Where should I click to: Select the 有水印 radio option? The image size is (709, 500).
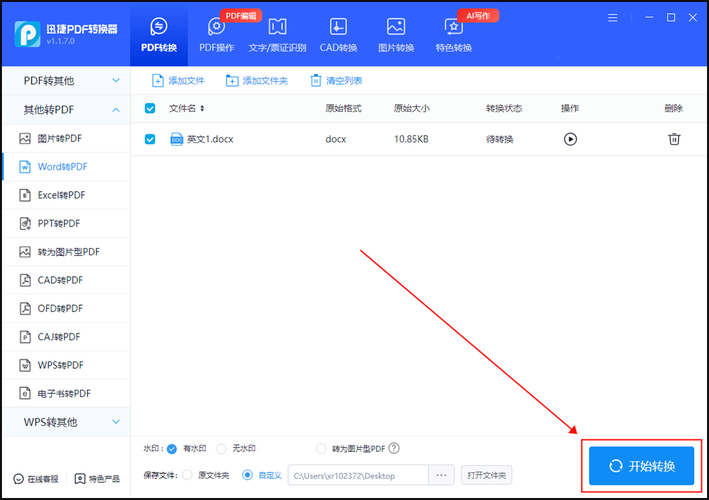coord(172,449)
